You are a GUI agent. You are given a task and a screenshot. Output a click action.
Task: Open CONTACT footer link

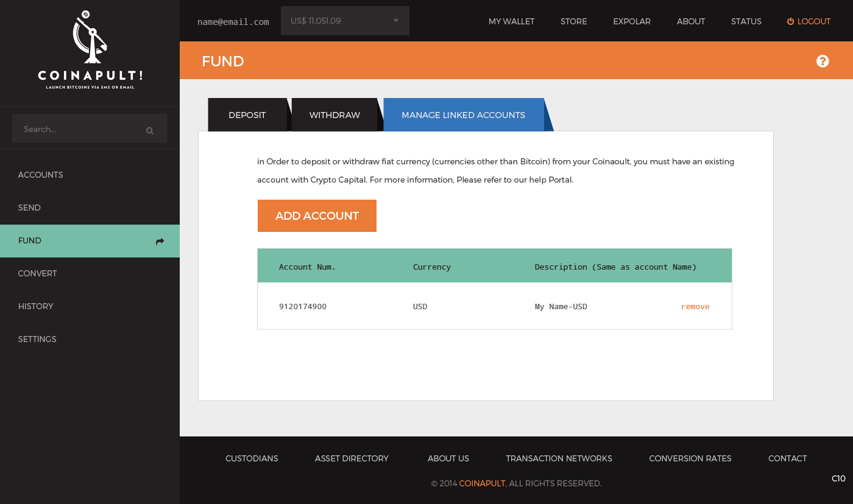point(787,458)
